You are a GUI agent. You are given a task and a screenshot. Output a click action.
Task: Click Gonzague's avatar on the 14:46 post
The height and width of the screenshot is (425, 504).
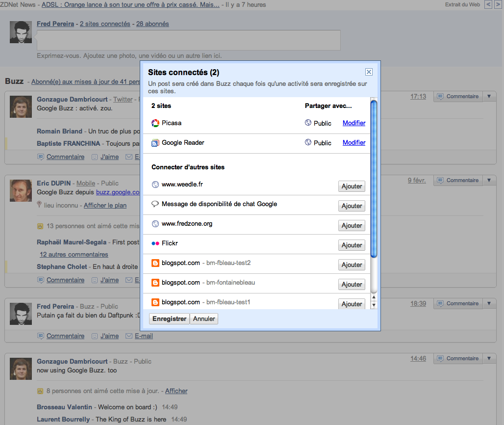pos(21,369)
